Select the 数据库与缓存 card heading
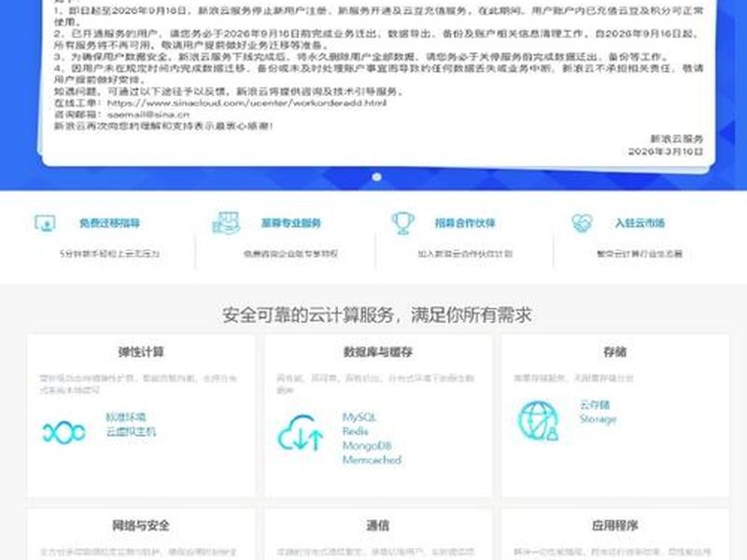 pyautogui.click(x=378, y=352)
